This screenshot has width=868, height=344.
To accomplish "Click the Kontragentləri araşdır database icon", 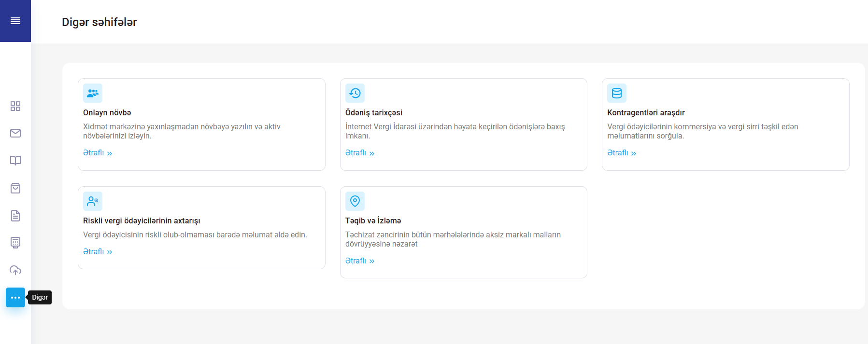I will click(617, 93).
